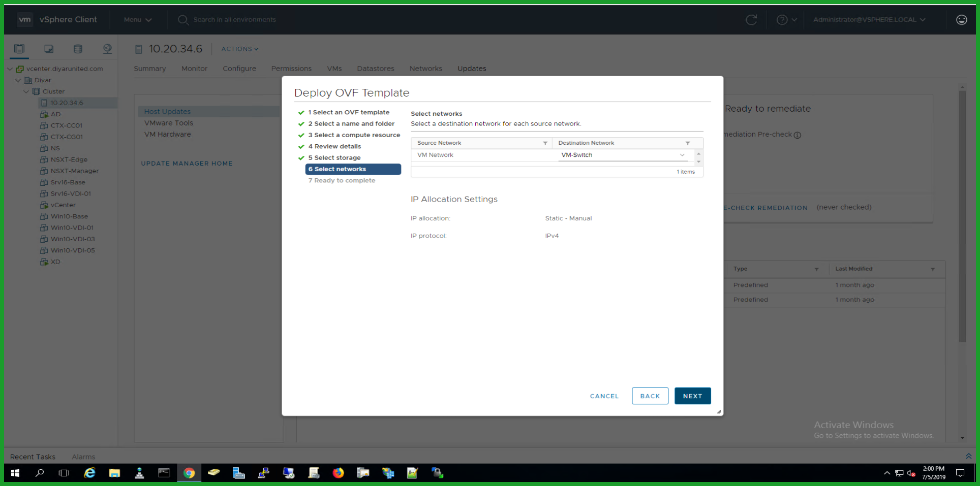
Task: Open VM Hardware section
Action: (168, 135)
